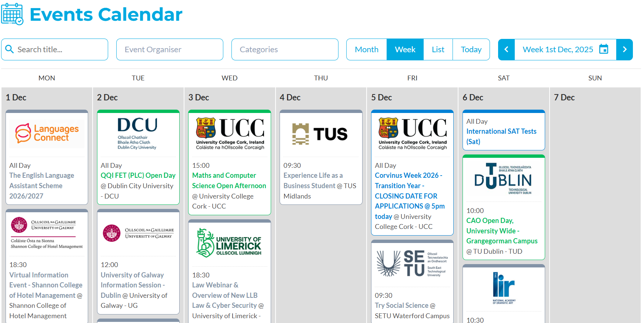
Task: Click the UCC logo on 3 Dec
Action: [230, 133]
